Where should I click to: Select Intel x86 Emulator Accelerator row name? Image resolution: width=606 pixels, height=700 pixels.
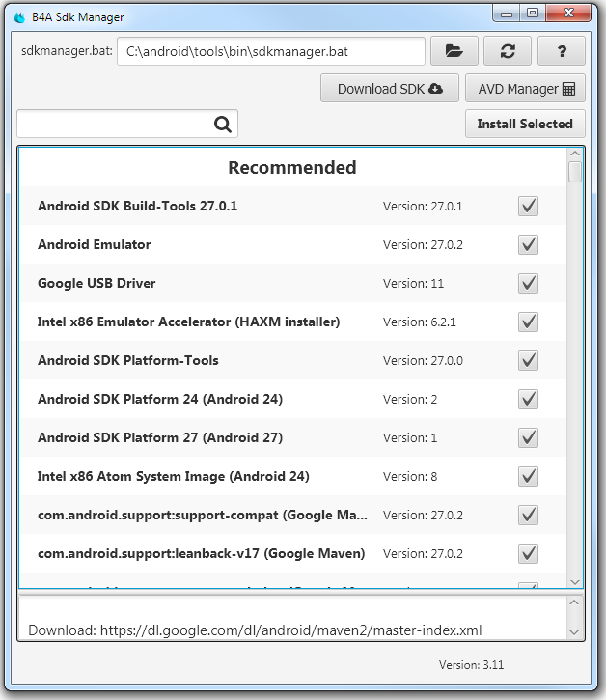click(x=189, y=322)
